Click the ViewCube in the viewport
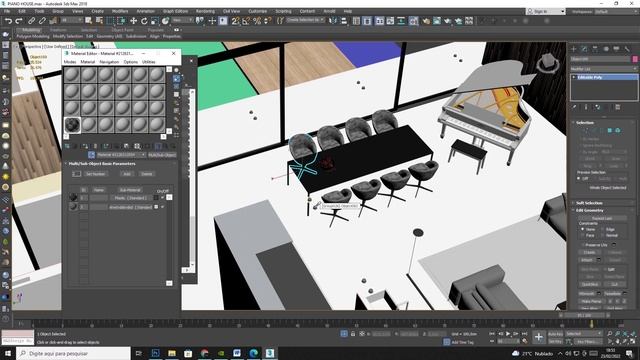The image size is (640, 360). (x=548, y=64)
